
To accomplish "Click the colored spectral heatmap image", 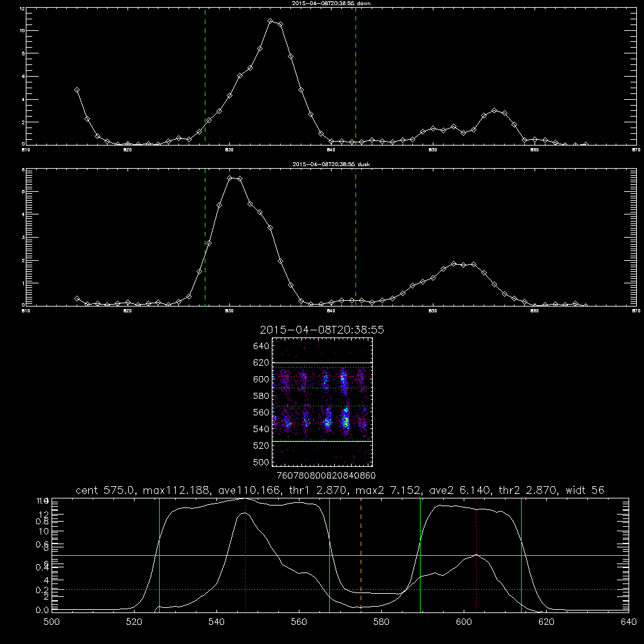I will tap(323, 402).
